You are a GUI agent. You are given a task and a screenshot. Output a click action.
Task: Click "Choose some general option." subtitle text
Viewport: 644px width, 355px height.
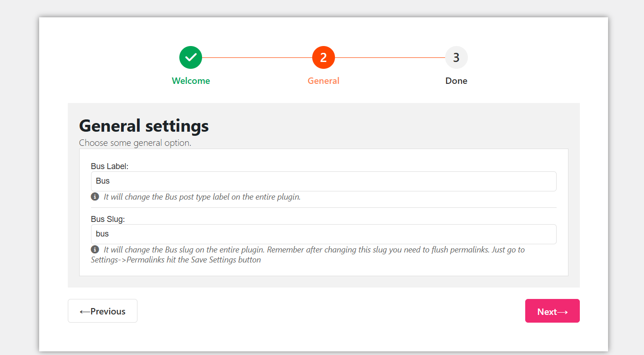(x=135, y=143)
